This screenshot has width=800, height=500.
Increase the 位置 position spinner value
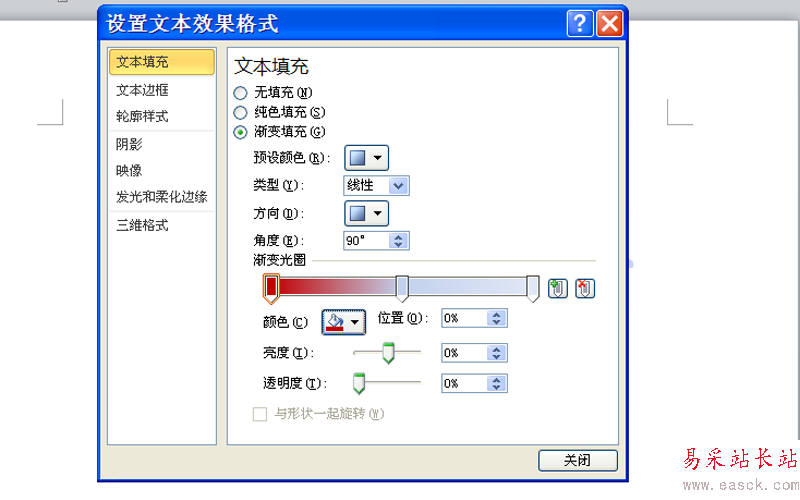496,315
